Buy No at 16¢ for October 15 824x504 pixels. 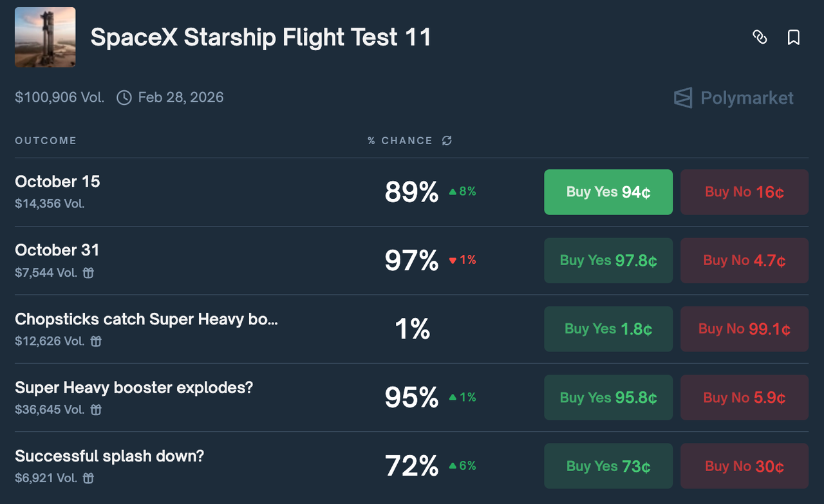click(x=744, y=192)
